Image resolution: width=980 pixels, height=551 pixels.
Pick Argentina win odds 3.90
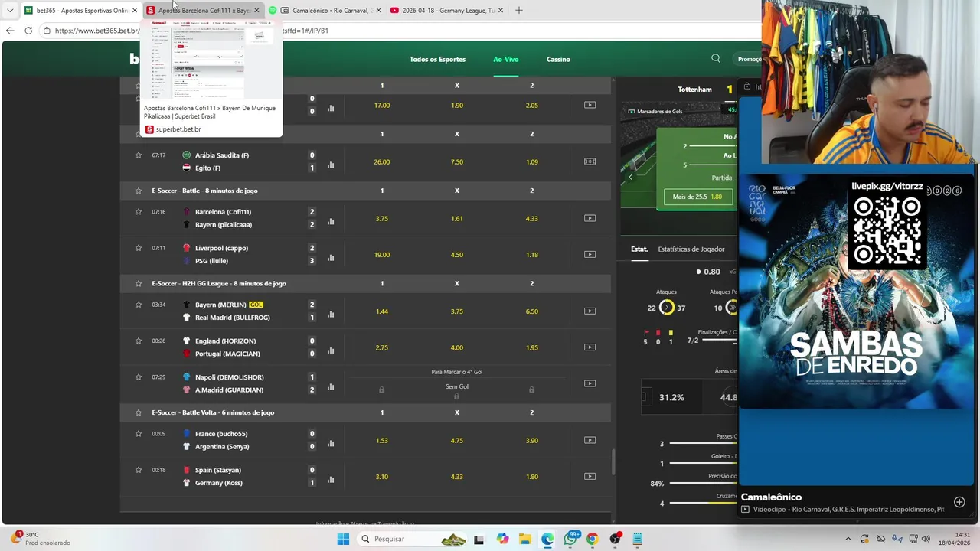pos(532,440)
